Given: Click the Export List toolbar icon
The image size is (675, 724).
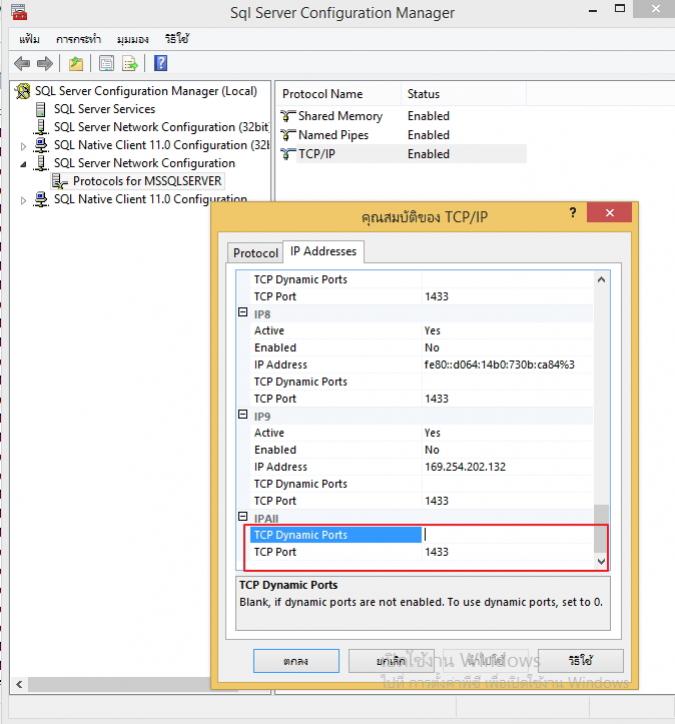Looking at the screenshot, I should [130, 64].
